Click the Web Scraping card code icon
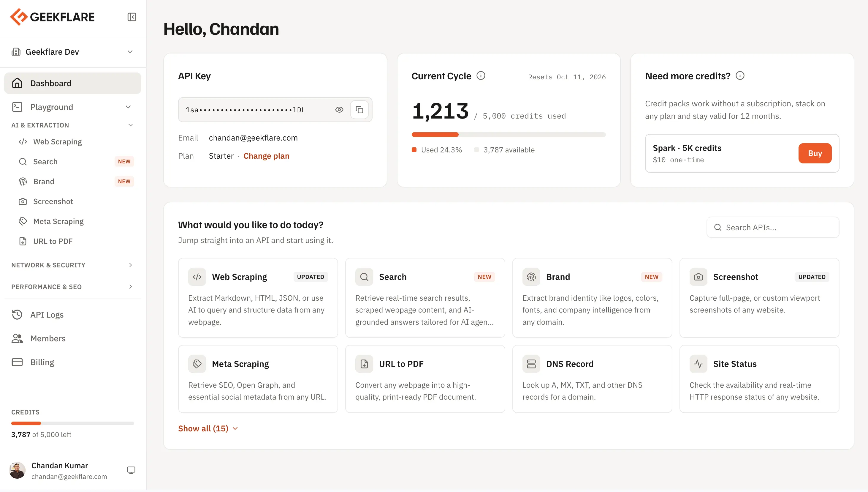 pyautogui.click(x=197, y=277)
